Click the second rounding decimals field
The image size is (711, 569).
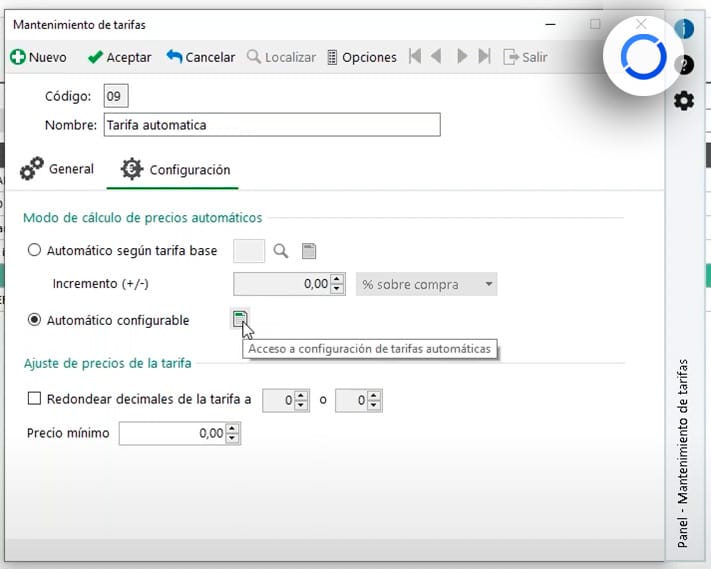tap(351, 400)
